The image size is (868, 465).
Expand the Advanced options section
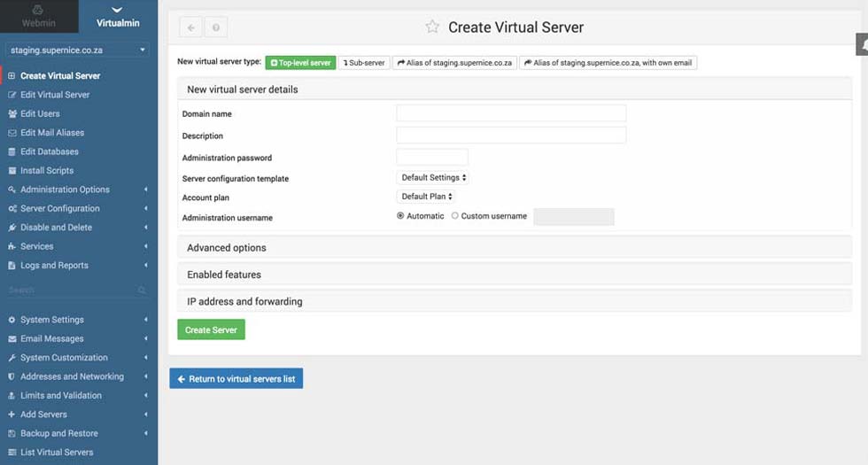[x=227, y=248]
